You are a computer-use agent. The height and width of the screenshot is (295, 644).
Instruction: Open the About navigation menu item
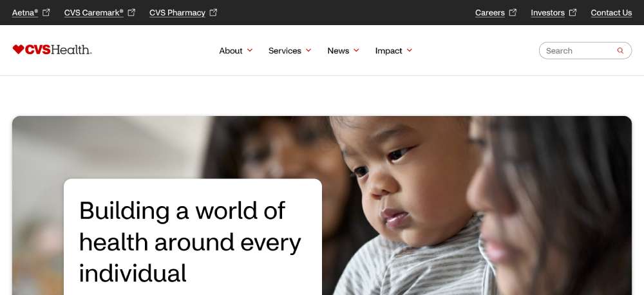(231, 50)
